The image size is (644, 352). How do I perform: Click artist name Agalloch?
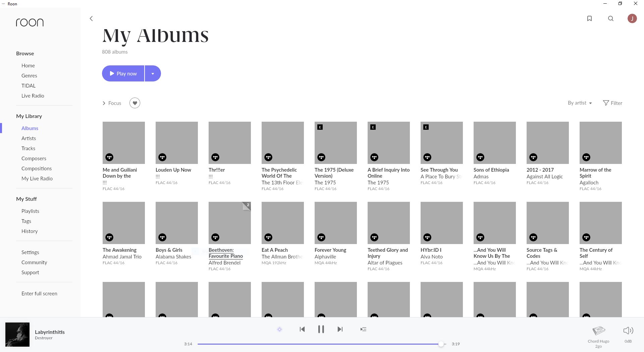click(589, 182)
